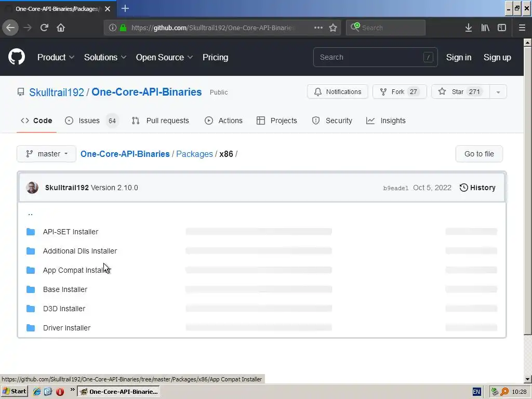Open the Version 2.10.0 commit message
The height and width of the screenshot is (399, 532).
point(114,188)
